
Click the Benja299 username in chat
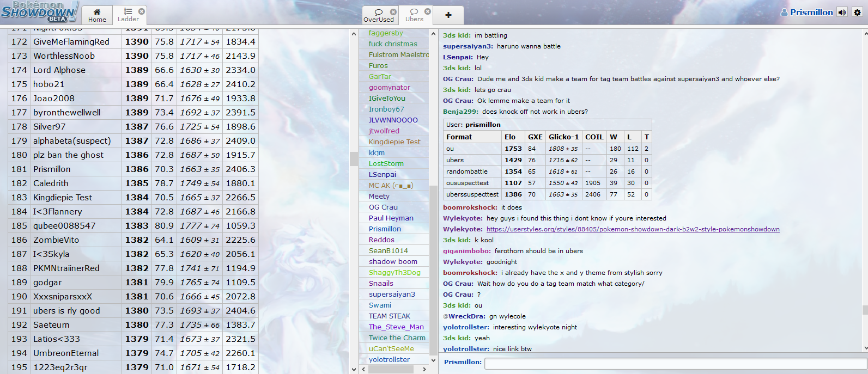coord(460,112)
